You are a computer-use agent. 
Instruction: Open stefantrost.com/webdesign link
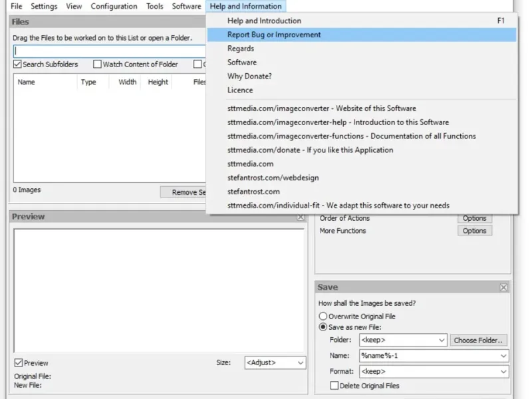point(362,178)
